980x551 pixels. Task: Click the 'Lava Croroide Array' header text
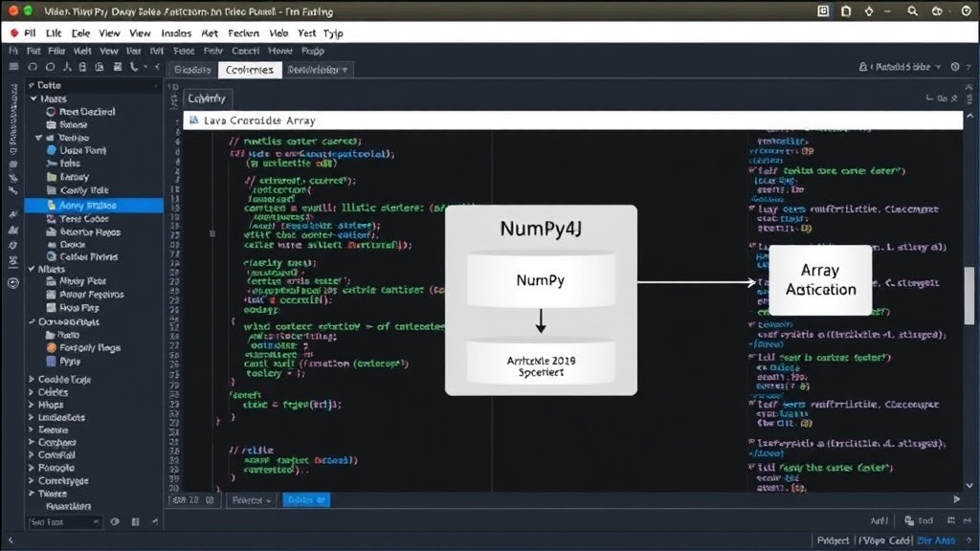point(259,120)
